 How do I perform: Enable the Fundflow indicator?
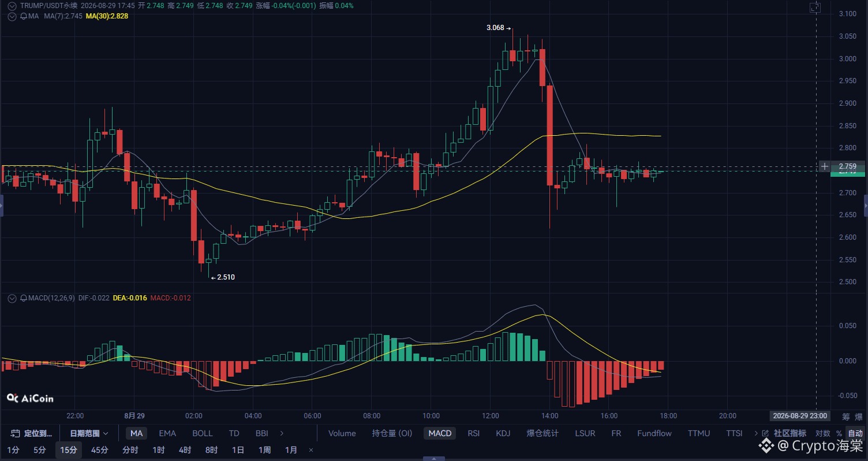pyautogui.click(x=654, y=433)
